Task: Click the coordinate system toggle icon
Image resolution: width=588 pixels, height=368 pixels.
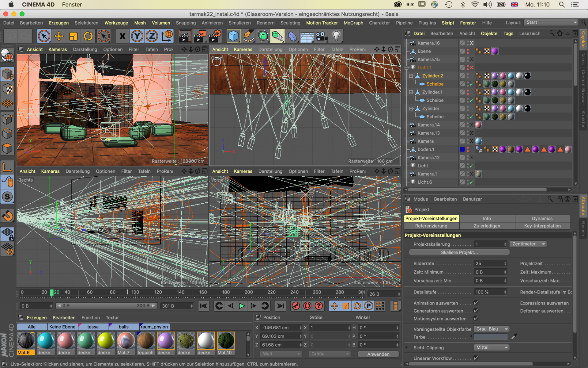Action: click(167, 36)
